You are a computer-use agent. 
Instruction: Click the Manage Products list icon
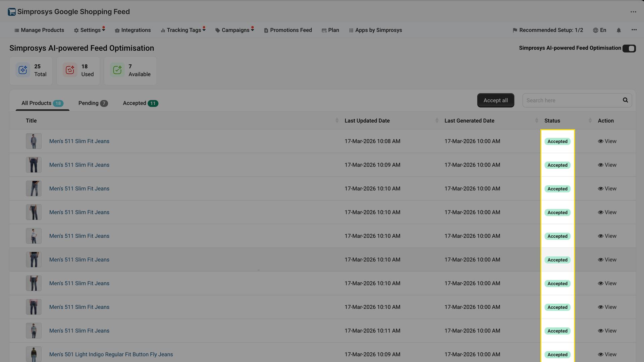(16, 30)
